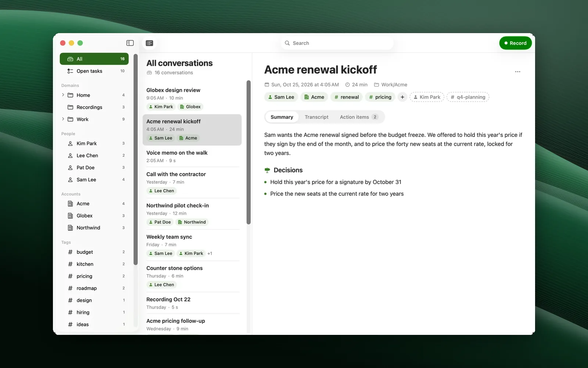
Task: Select the pricing tag in sidebar
Action: click(x=94, y=276)
